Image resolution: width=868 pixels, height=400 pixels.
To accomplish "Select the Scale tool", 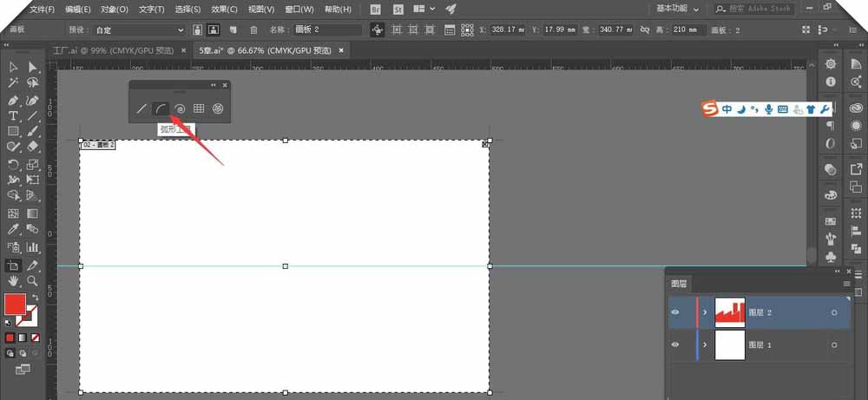I will 33,164.
